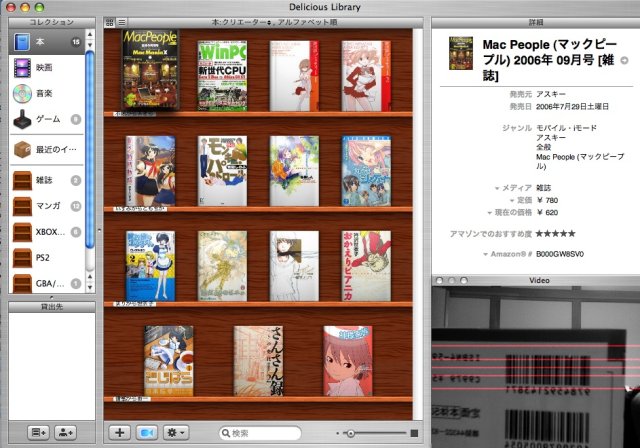
Task: Click the 2006年7月29日土曜日 release date
Action: point(572,106)
